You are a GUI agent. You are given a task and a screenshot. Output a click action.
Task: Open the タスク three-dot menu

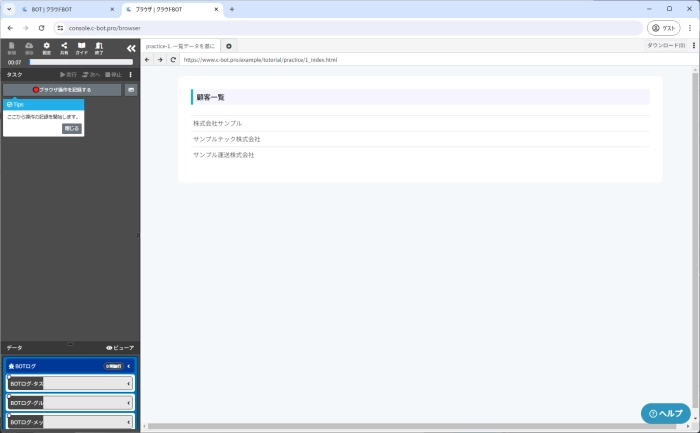coord(131,74)
